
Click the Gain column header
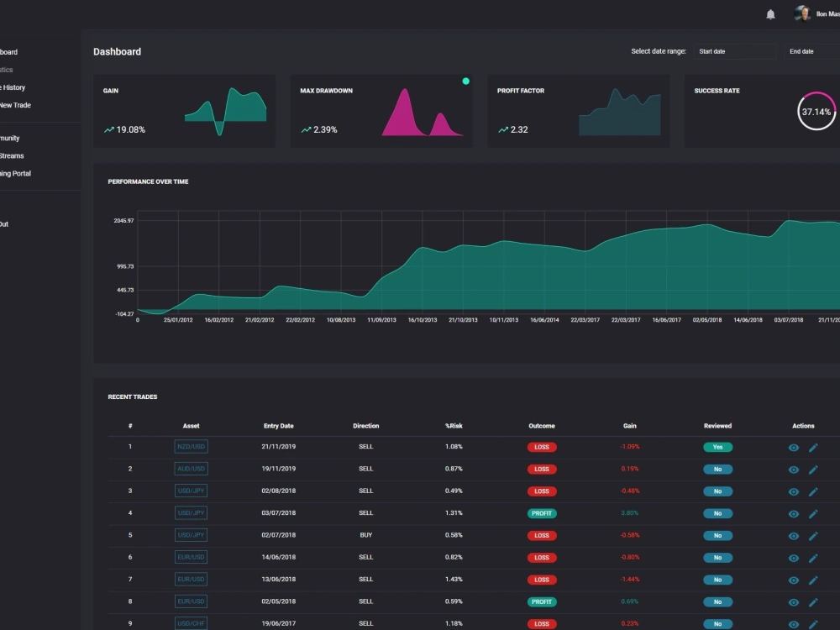[629, 426]
